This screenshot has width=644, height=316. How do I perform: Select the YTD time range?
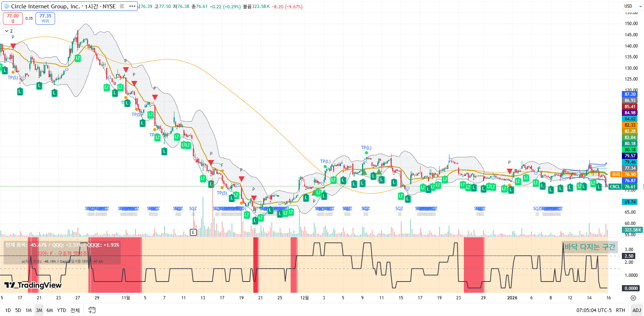pyautogui.click(x=62, y=310)
